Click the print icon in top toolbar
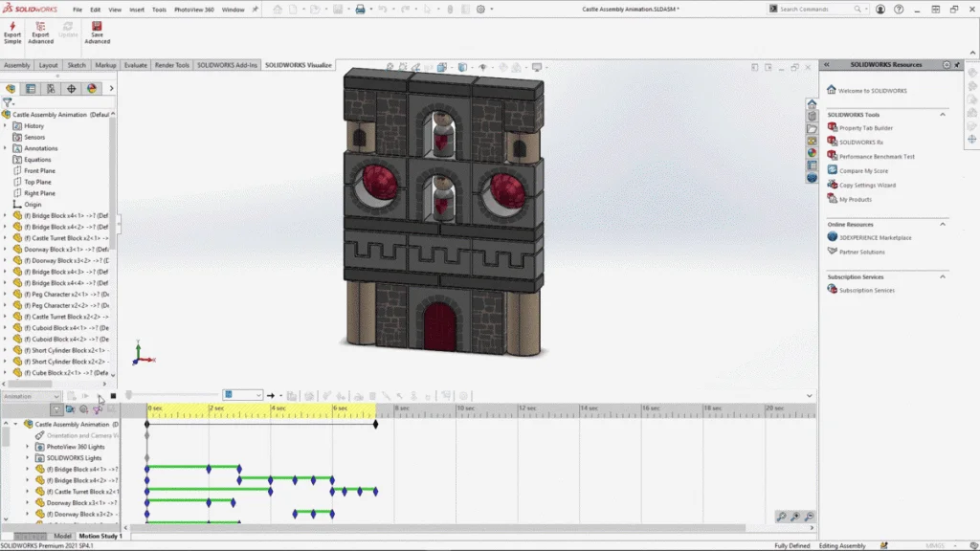 (360, 10)
